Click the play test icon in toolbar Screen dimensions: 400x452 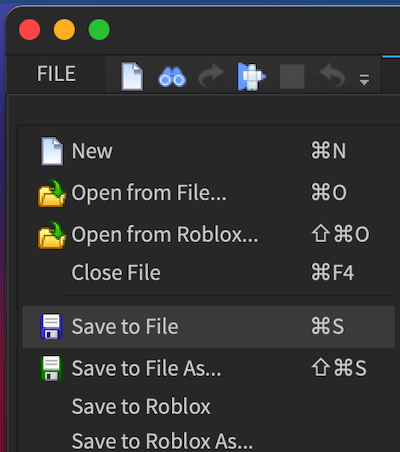(252, 76)
